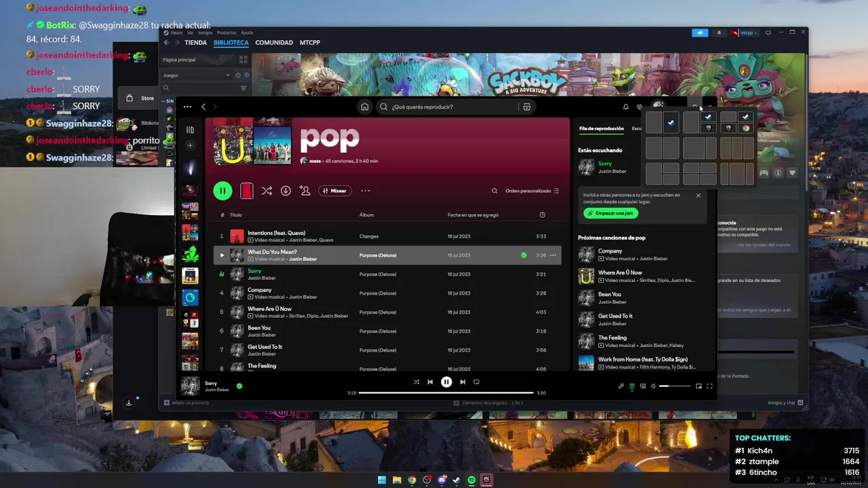Image resolution: width=868 pixels, height=488 pixels.
Task: Open Orden personalizado sort dropdown
Action: click(532, 191)
